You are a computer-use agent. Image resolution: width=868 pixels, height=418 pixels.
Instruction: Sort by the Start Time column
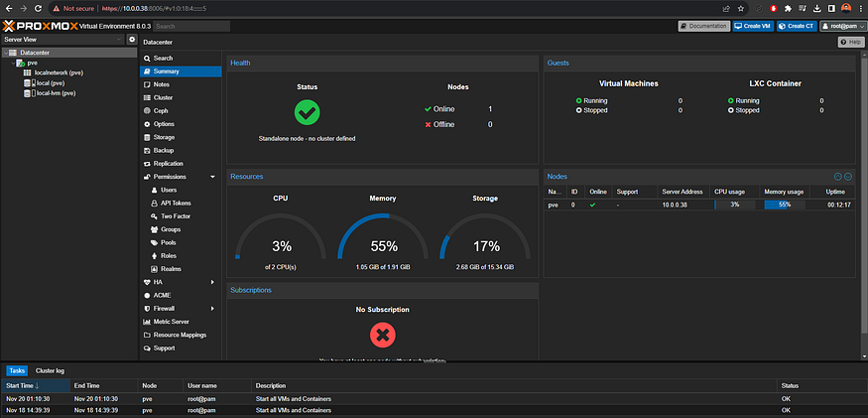tap(36, 385)
